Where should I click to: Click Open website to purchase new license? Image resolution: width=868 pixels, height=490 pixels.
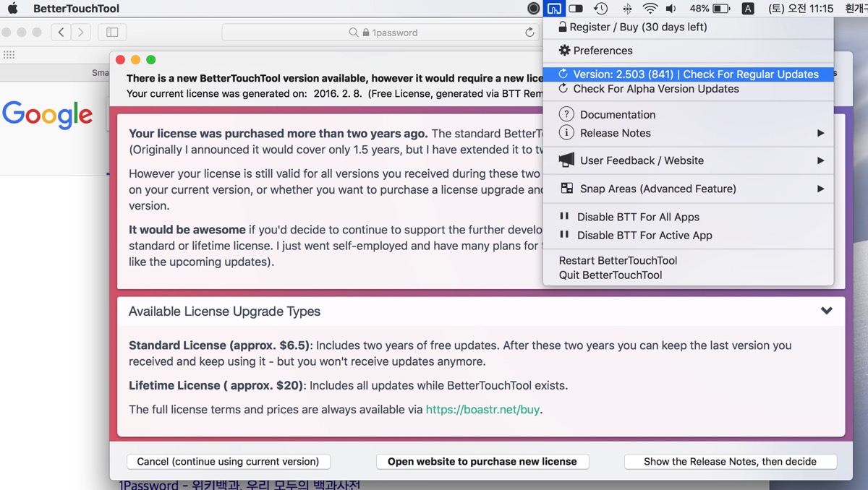[482, 461]
